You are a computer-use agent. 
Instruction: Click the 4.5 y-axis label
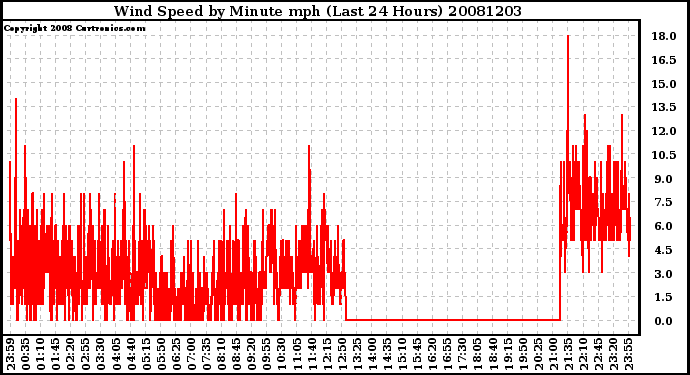664,250
